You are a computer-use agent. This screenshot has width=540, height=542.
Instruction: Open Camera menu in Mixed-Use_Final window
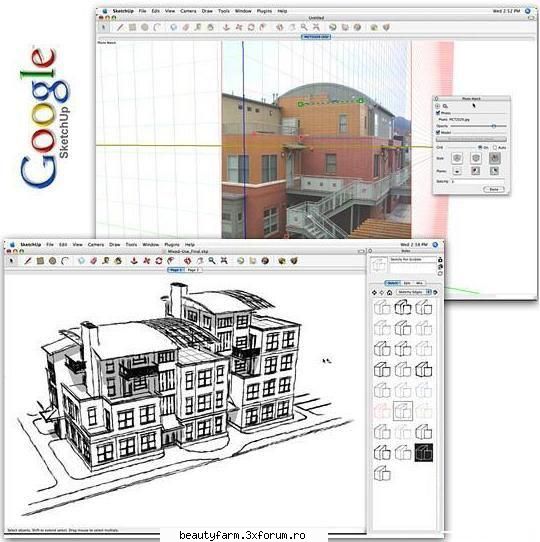coord(96,244)
